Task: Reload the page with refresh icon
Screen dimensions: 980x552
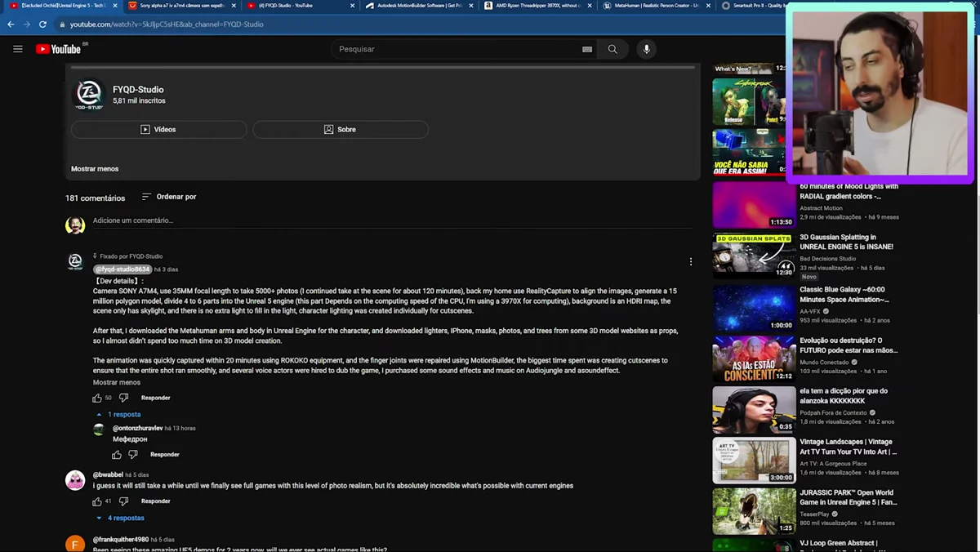Action: (43, 24)
